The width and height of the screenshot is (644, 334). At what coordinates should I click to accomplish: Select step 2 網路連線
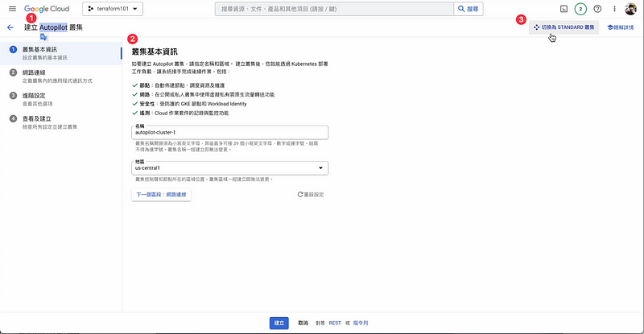tap(61, 76)
